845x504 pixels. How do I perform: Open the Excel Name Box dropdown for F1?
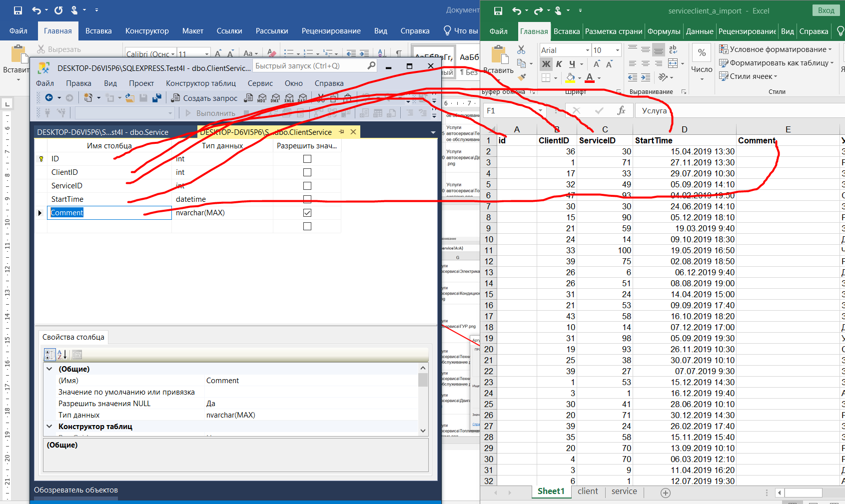540,110
